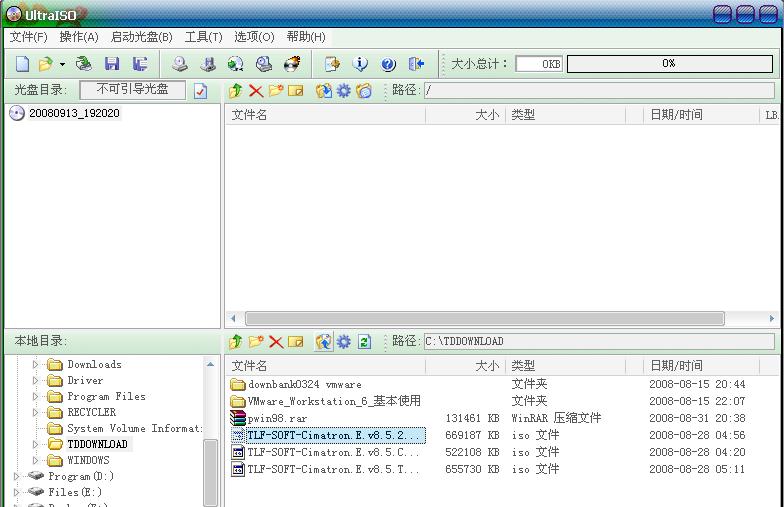784x507 pixels.
Task: Sort disc image list by 文件名 column
Action: 326,115
